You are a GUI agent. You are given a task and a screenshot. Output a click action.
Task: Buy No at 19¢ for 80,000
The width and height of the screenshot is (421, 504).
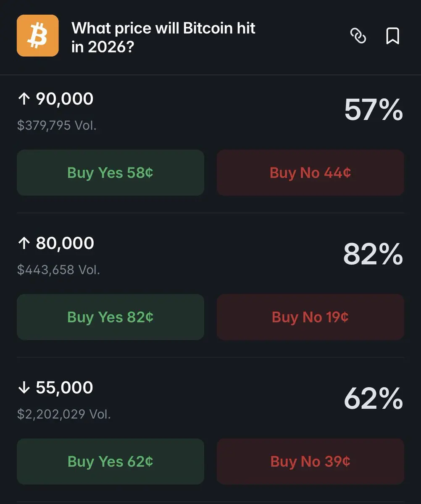coord(310,317)
